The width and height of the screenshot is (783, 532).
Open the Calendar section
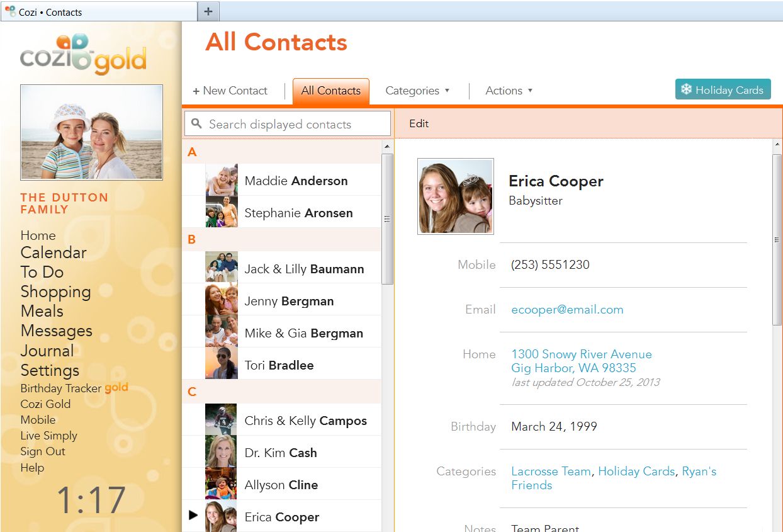tap(54, 252)
